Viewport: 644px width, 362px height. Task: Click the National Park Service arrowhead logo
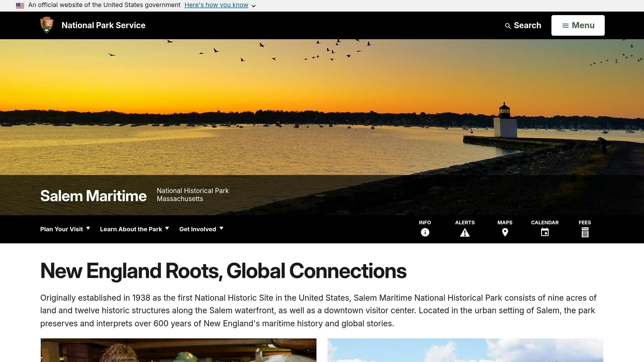[x=47, y=25]
